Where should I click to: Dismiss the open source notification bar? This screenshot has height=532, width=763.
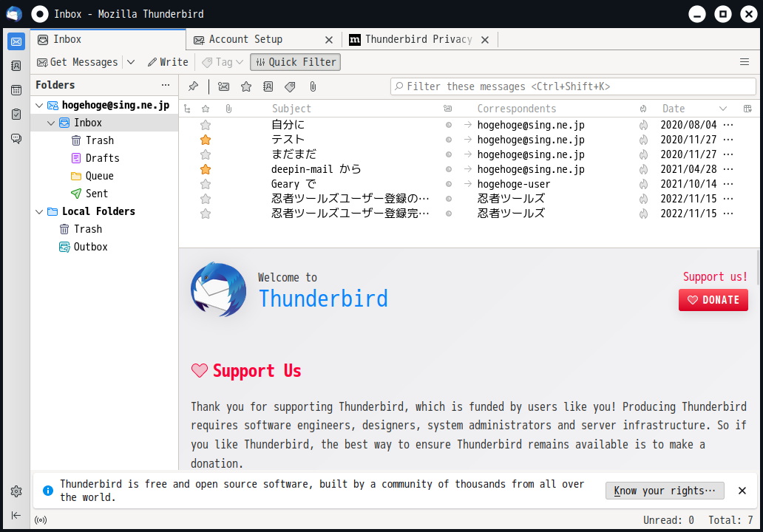(742, 491)
